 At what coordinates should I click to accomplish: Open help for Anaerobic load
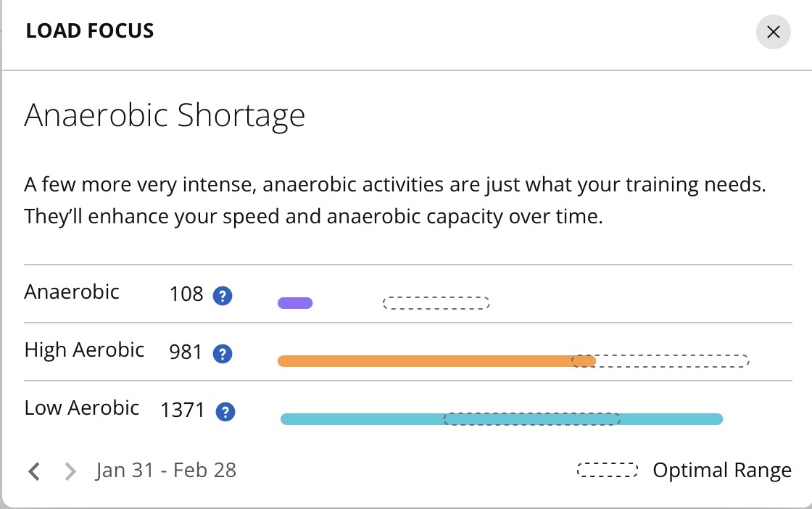tap(223, 296)
